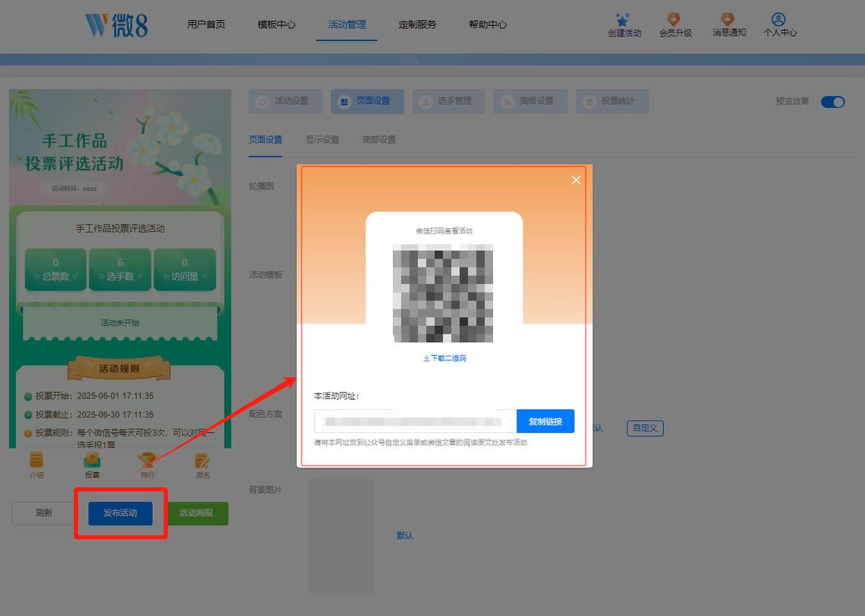Click 微信扫码查看活动 caption
This screenshot has width=865, height=616.
coord(444,231)
